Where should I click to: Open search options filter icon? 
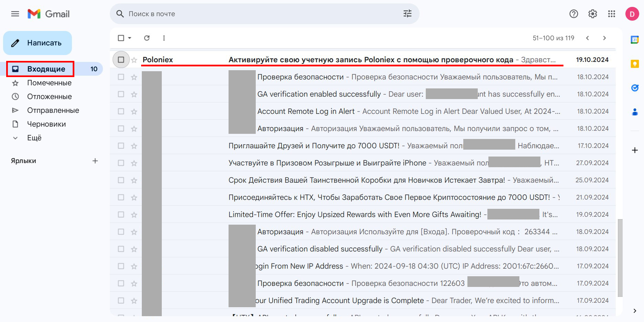(408, 14)
